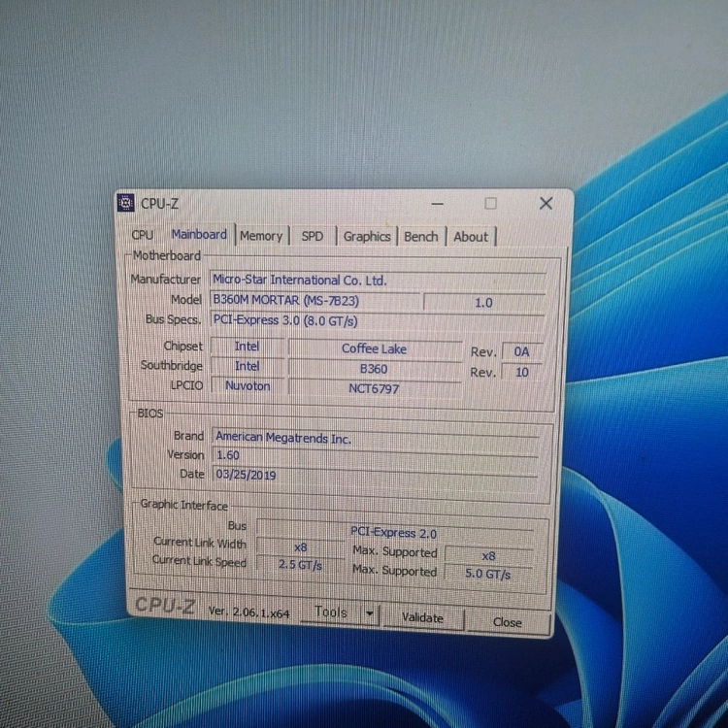Open the Graphics tab
The width and height of the screenshot is (728, 728).
(367, 237)
